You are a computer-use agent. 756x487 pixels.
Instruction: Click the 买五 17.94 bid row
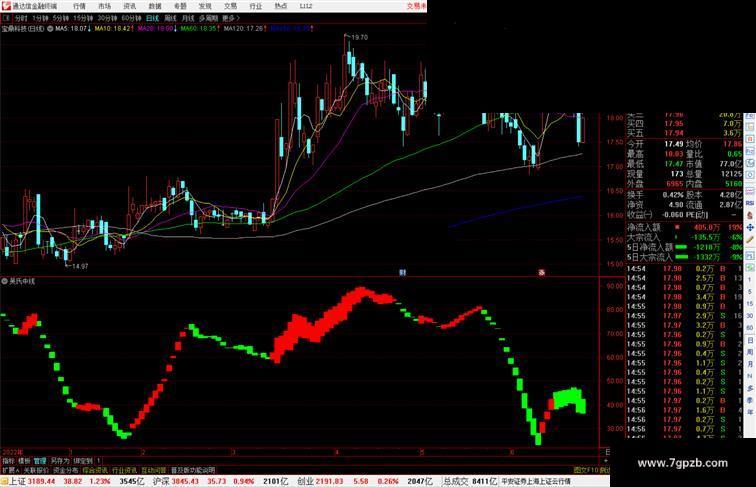coord(684,133)
